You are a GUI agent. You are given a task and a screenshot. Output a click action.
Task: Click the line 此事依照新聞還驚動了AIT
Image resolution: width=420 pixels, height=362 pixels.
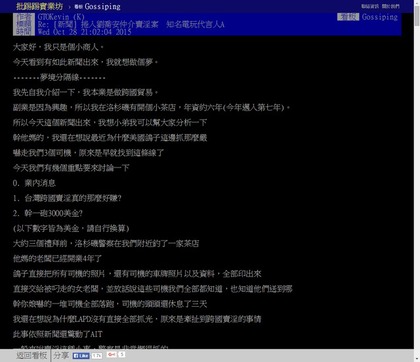(58, 334)
